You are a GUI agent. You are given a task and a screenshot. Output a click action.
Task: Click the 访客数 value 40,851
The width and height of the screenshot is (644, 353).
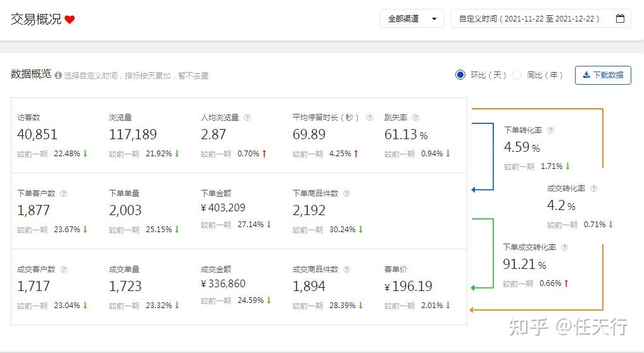coord(37,134)
